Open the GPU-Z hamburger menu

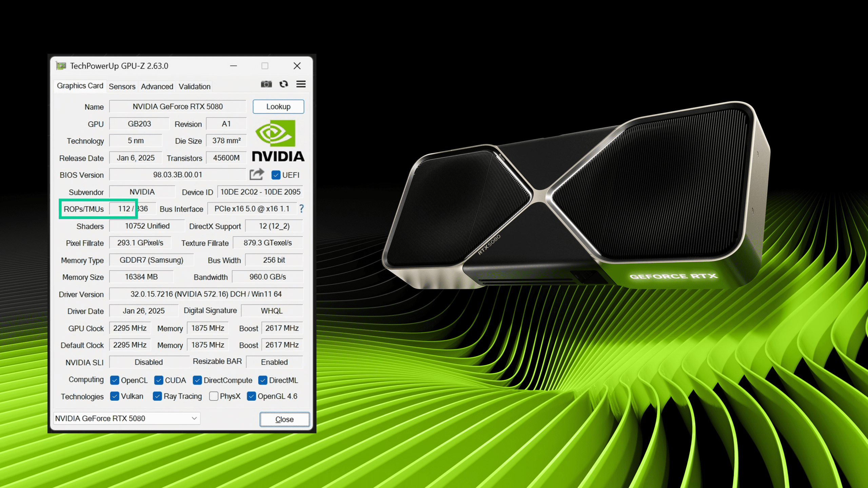point(301,84)
